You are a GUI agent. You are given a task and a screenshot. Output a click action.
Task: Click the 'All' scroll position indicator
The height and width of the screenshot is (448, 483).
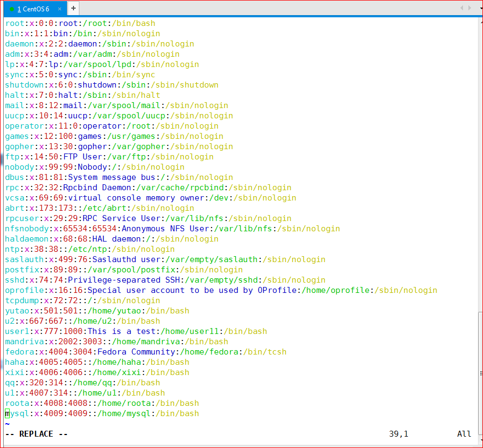464,434
